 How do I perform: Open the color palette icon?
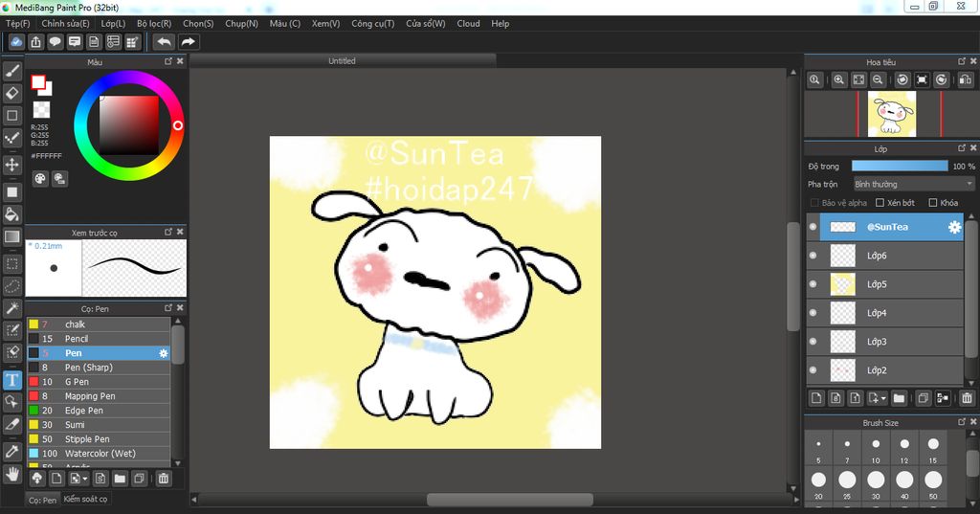(40, 179)
